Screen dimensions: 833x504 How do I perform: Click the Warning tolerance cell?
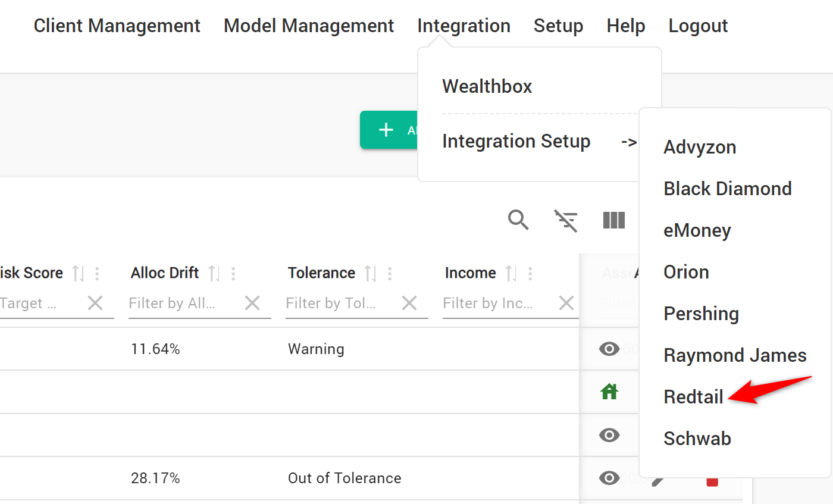(x=316, y=349)
